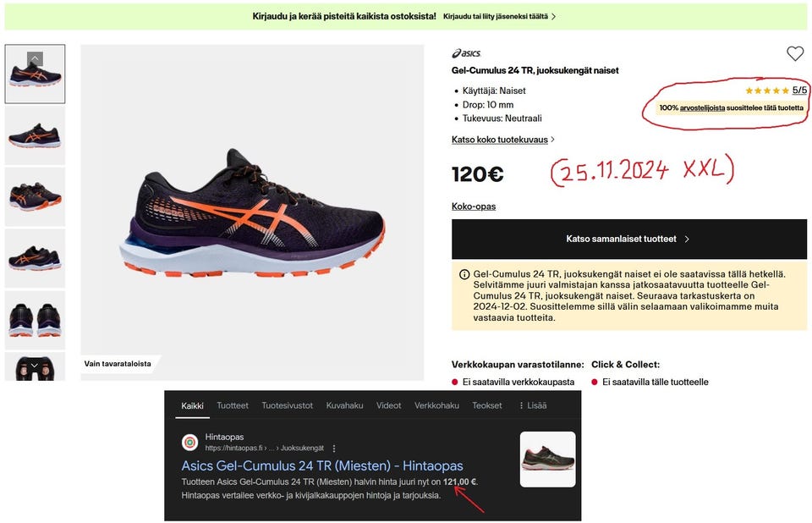Add product to wishlist with heart icon
The image size is (812, 523).
tap(795, 53)
